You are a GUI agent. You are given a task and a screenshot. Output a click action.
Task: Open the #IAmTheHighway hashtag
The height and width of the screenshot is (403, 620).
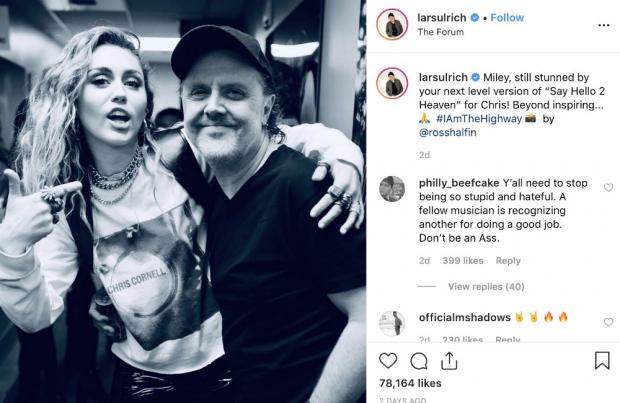pos(481,117)
